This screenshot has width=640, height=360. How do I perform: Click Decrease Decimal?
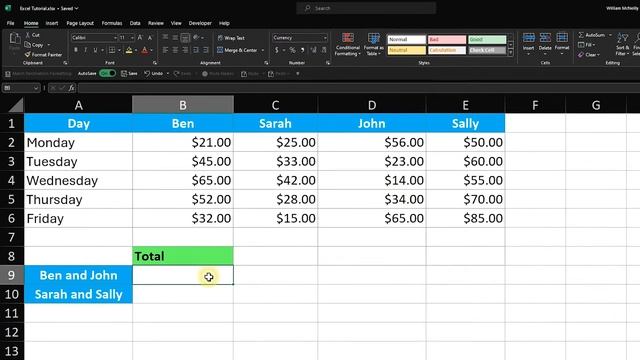point(324,50)
